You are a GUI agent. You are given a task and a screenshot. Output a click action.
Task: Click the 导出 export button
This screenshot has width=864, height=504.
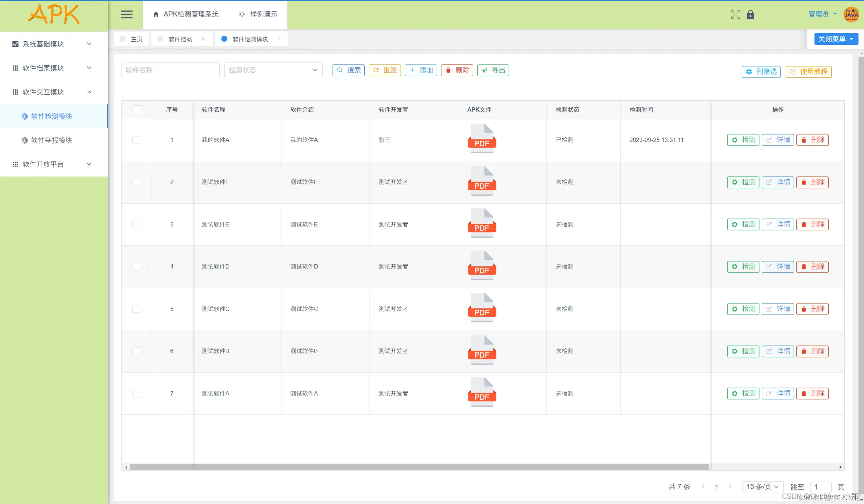(493, 70)
